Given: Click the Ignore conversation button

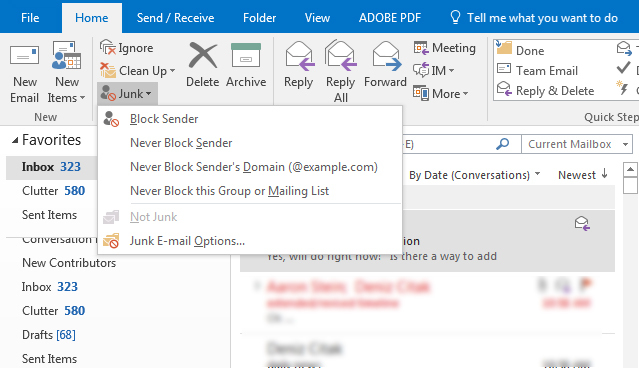Looking at the screenshot, I should pos(127,48).
